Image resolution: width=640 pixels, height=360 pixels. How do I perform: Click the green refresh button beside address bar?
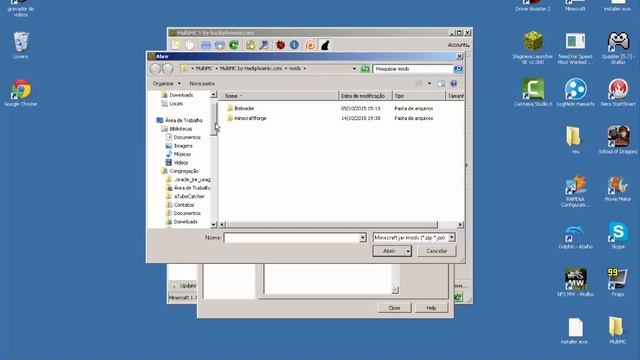[x=365, y=69]
